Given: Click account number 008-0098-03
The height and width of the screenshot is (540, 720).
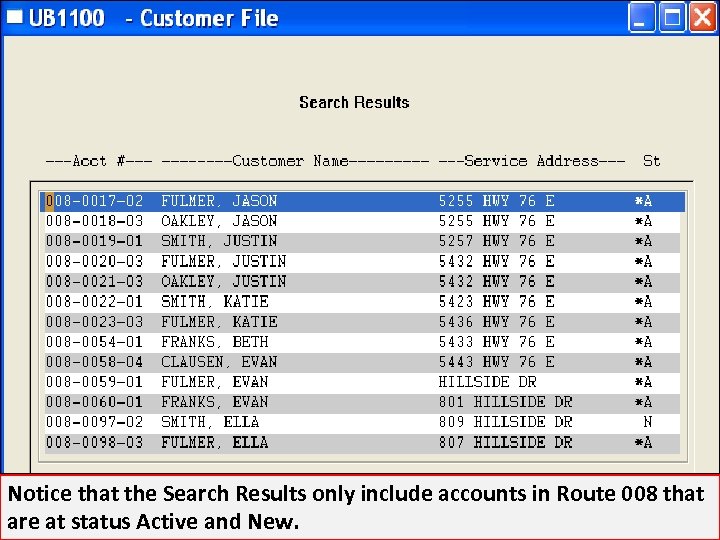Looking at the screenshot, I should pyautogui.click(x=94, y=443).
